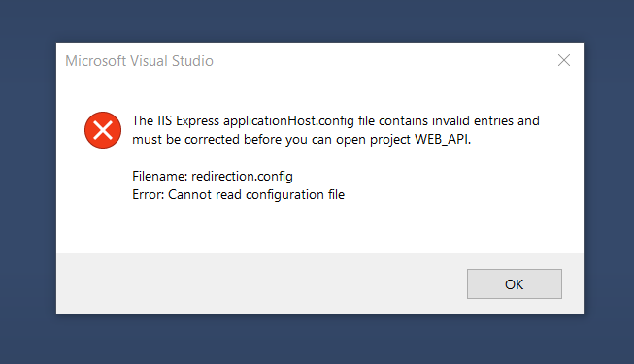
Task: Click the word 'contains' in the first line
Action: [403, 121]
